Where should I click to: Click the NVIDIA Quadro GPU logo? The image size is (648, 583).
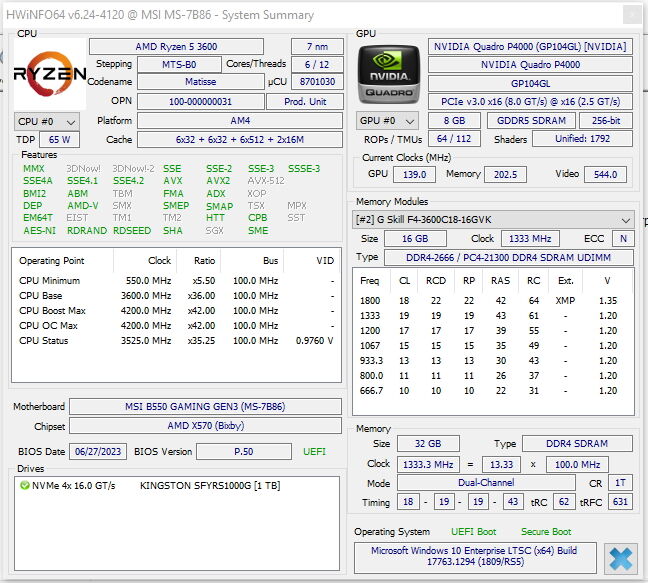click(x=388, y=74)
